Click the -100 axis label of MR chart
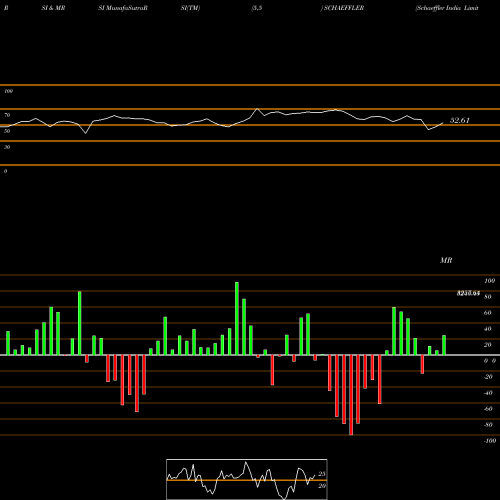Viewport: 500px width, 500px height. [x=490, y=441]
